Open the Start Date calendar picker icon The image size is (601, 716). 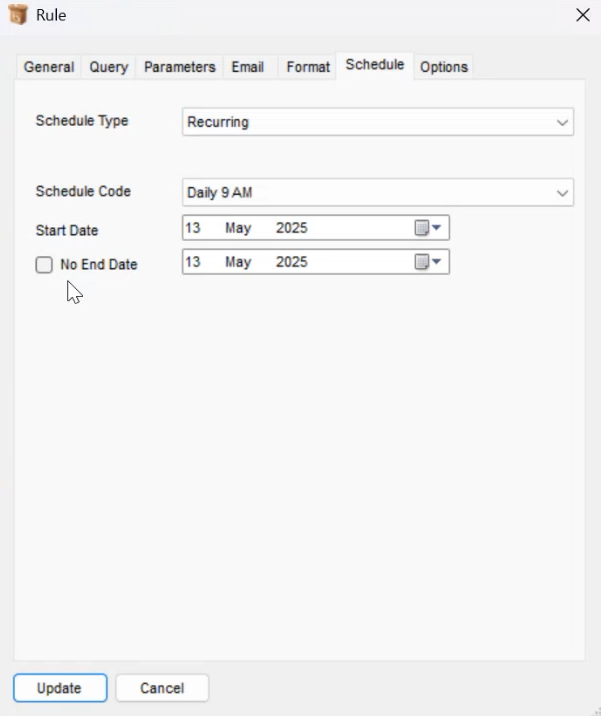coord(422,227)
